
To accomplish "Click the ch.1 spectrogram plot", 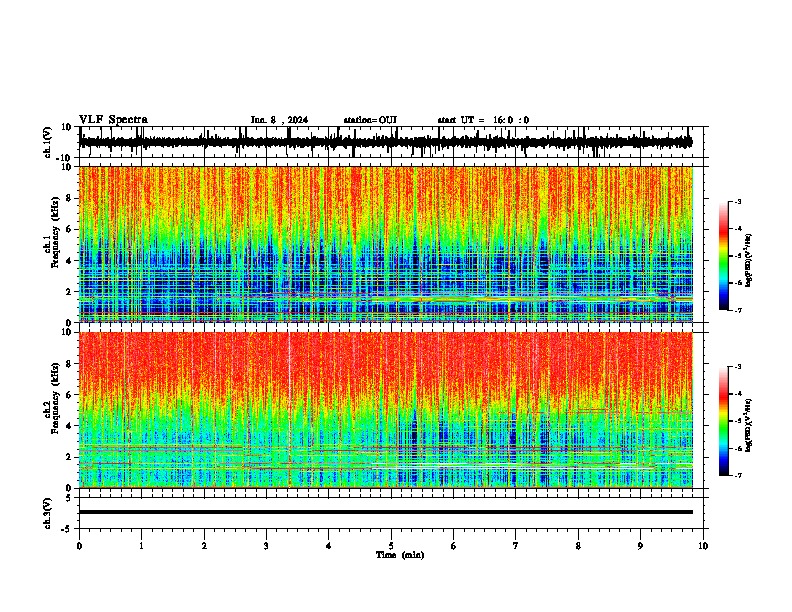I will tap(386, 244).
